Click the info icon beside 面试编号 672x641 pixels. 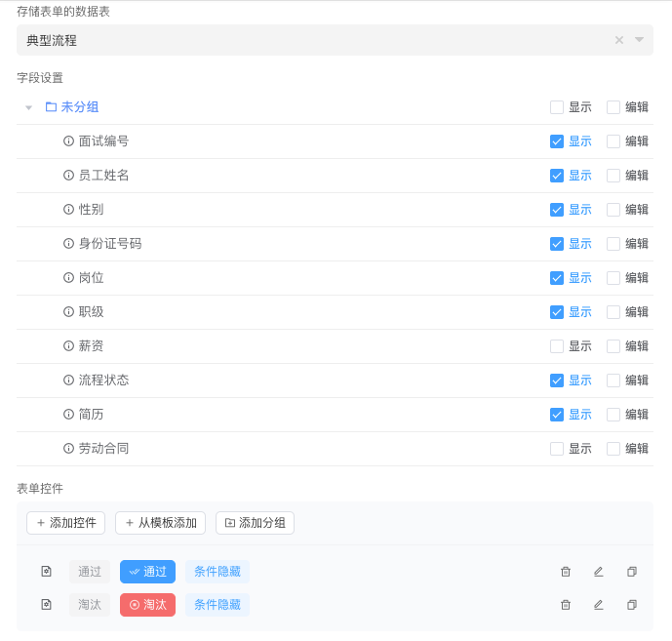(x=69, y=141)
